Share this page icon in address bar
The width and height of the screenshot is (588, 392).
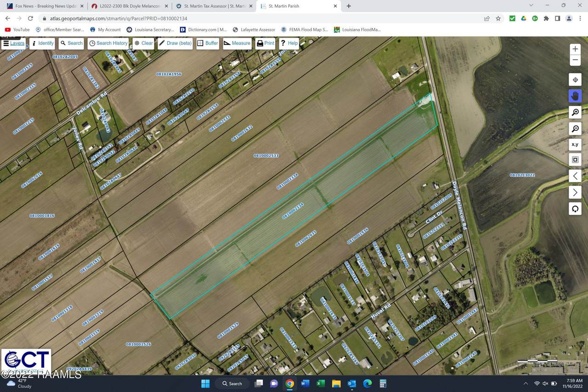coord(486,18)
